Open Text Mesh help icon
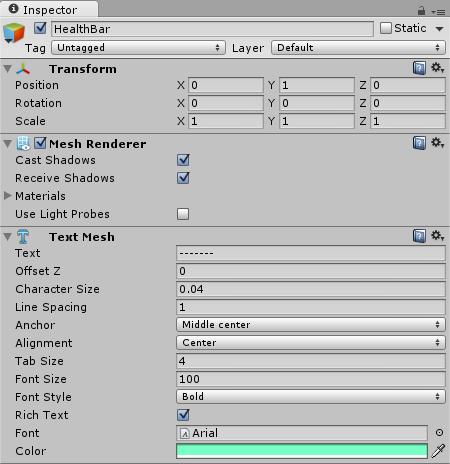 tap(419, 236)
